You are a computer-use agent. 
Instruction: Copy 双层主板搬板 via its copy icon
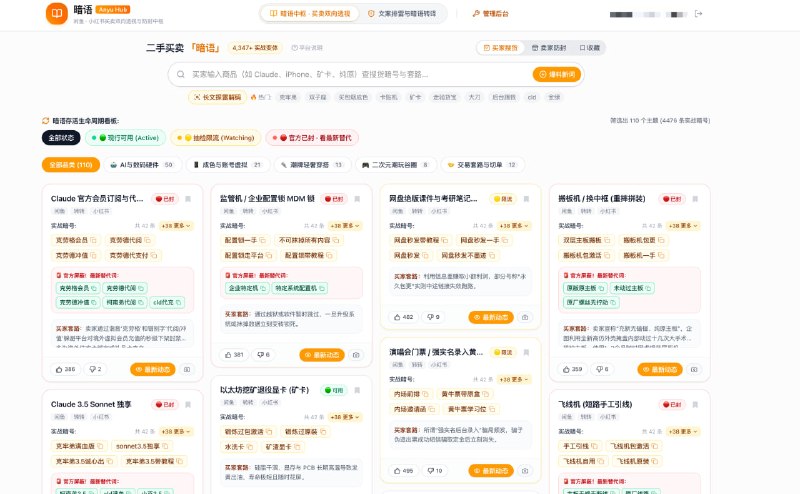(x=607, y=240)
